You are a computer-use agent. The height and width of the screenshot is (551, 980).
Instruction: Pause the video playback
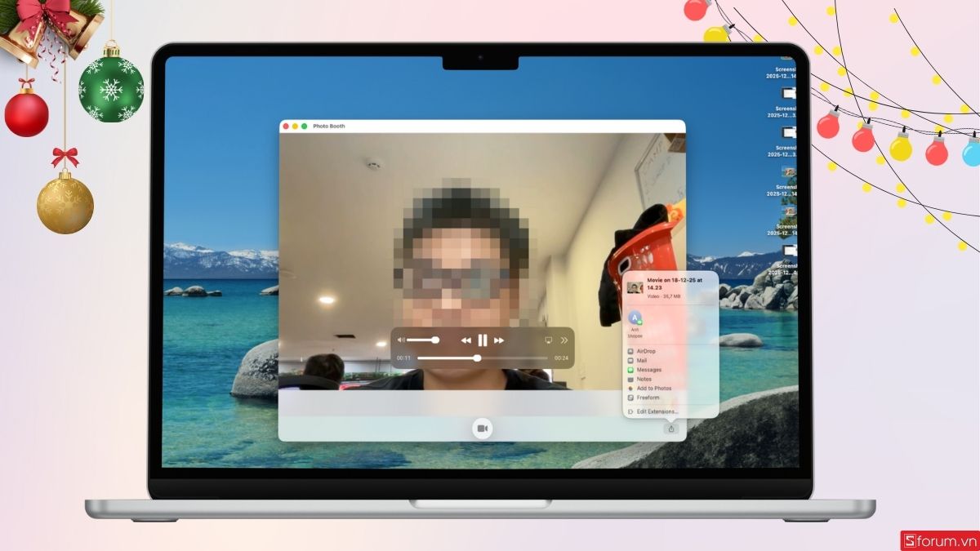click(x=483, y=340)
